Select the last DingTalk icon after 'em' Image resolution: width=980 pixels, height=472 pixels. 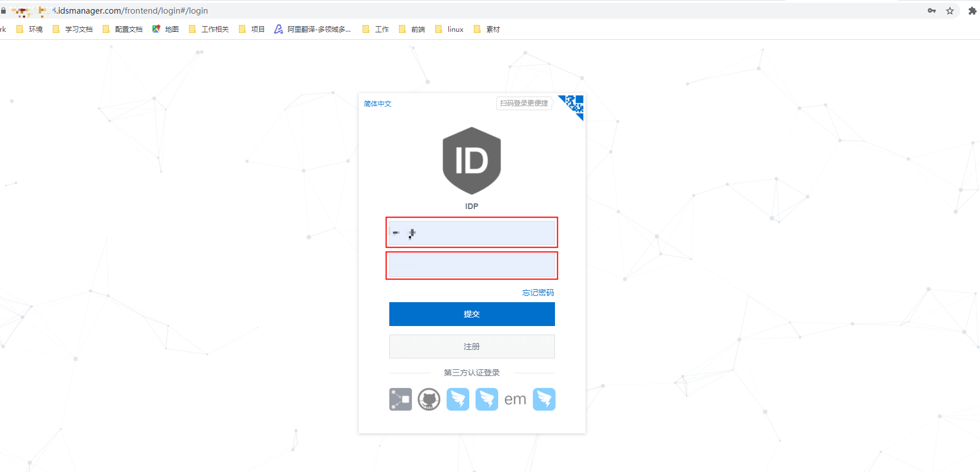pos(544,399)
